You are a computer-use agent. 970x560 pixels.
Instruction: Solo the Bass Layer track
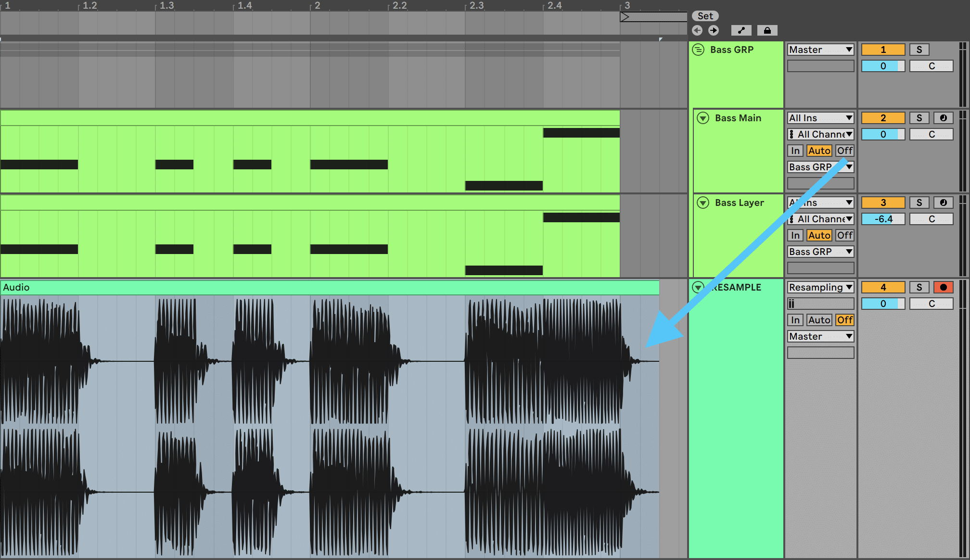[x=919, y=203]
